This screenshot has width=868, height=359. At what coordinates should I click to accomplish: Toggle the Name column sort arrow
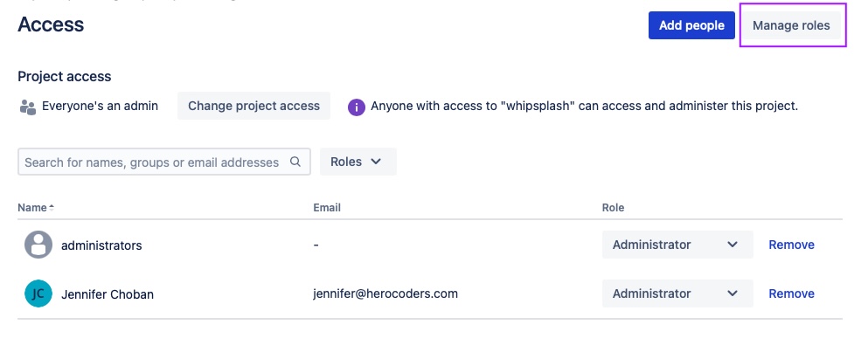point(52,208)
